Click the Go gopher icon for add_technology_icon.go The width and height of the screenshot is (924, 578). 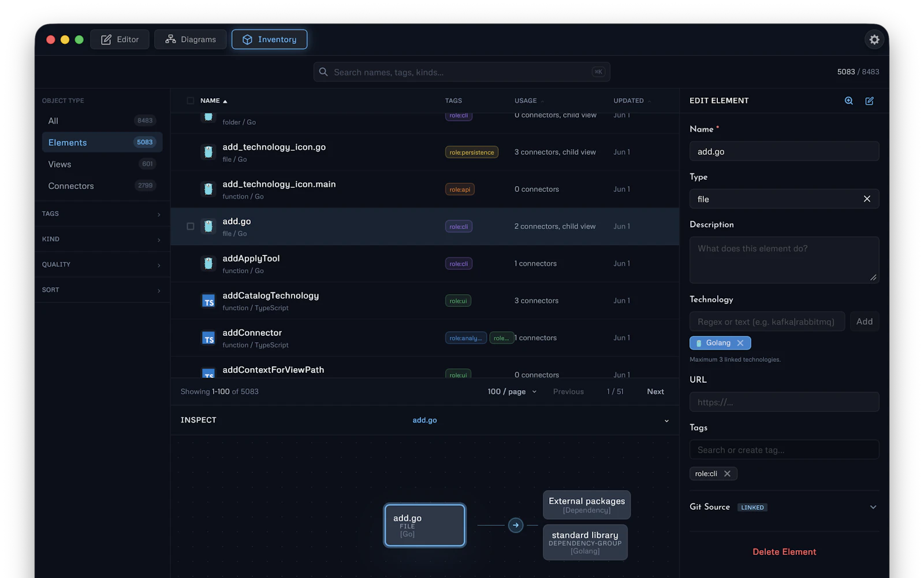[208, 152]
